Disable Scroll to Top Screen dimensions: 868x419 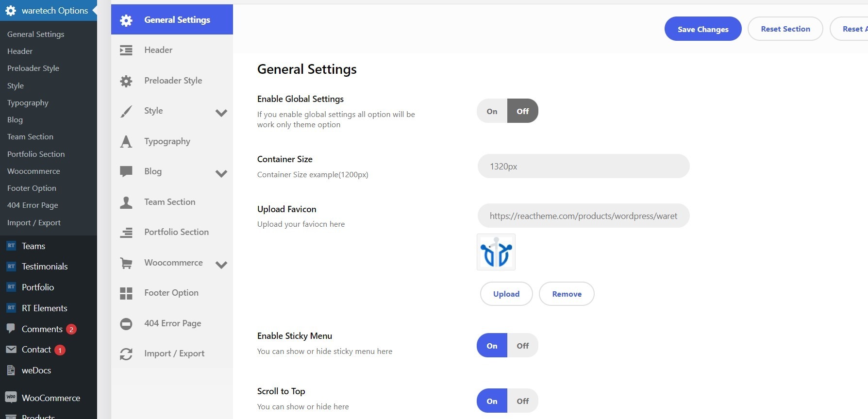coord(522,401)
